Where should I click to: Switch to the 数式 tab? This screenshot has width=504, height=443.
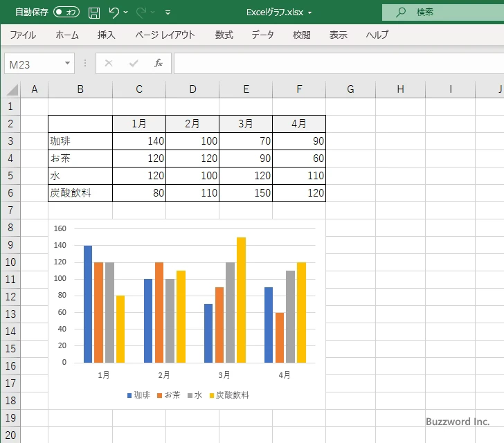pos(224,35)
